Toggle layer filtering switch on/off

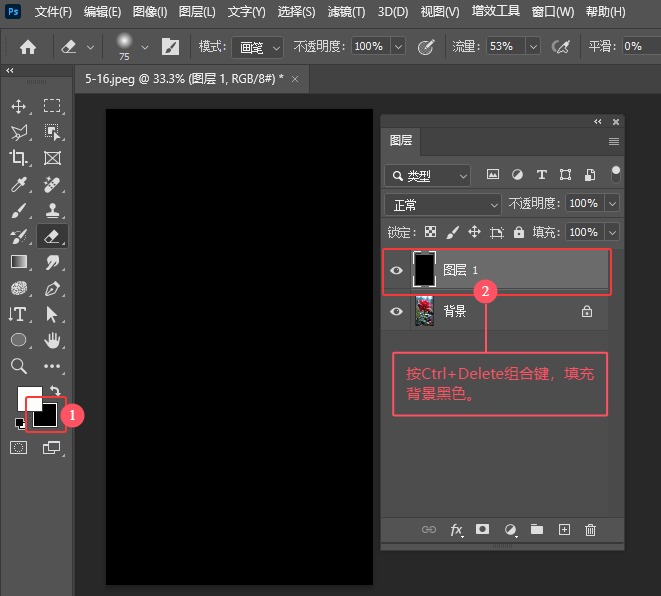click(x=615, y=174)
